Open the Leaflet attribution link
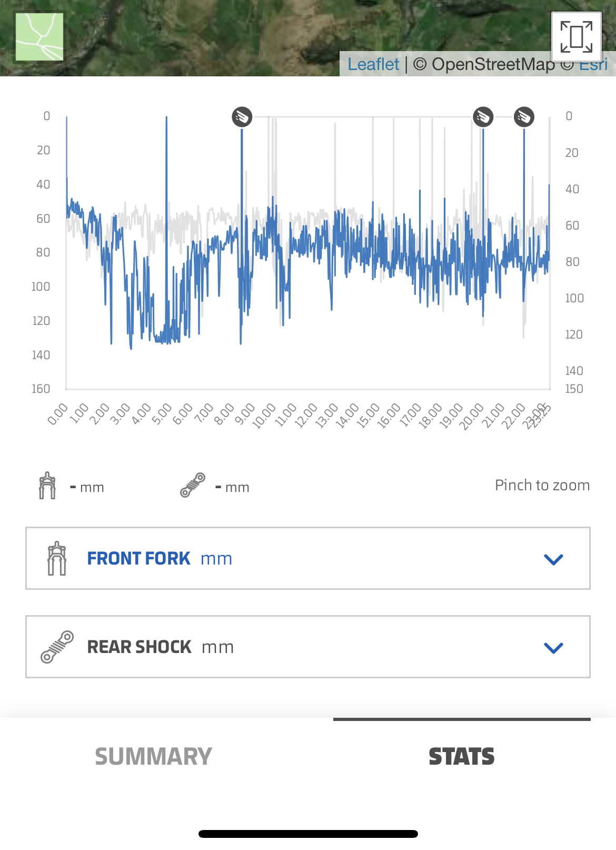 point(373,64)
